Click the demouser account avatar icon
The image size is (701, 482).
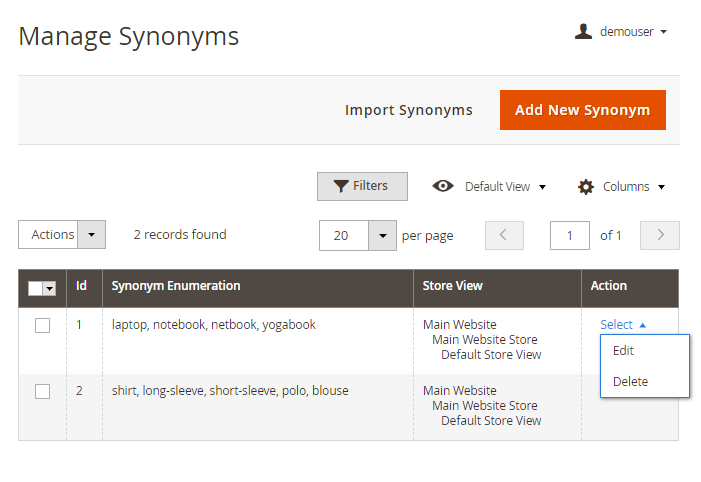[x=583, y=32]
